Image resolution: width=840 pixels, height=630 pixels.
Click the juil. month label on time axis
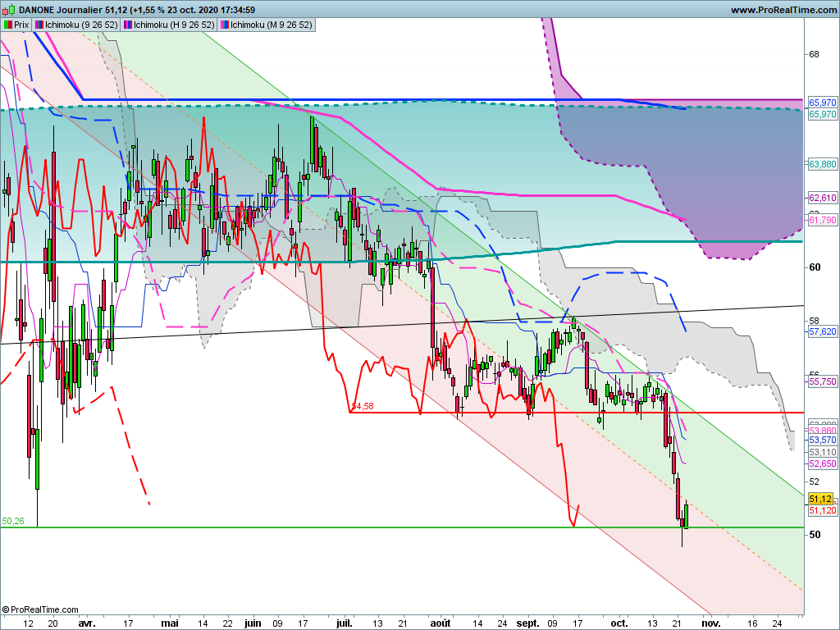tap(345, 623)
